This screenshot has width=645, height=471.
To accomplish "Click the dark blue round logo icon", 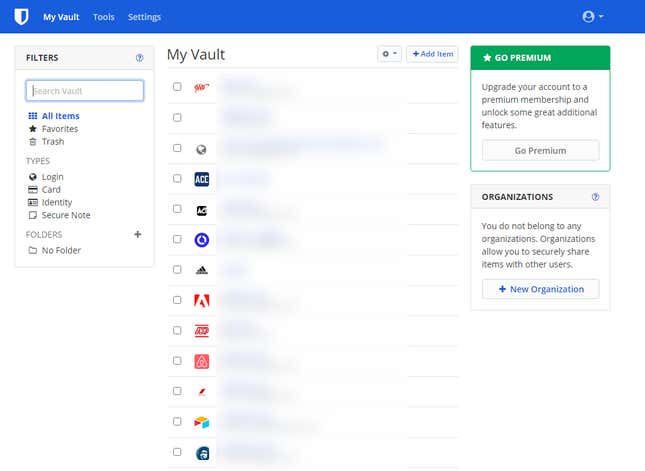I will [202, 453].
